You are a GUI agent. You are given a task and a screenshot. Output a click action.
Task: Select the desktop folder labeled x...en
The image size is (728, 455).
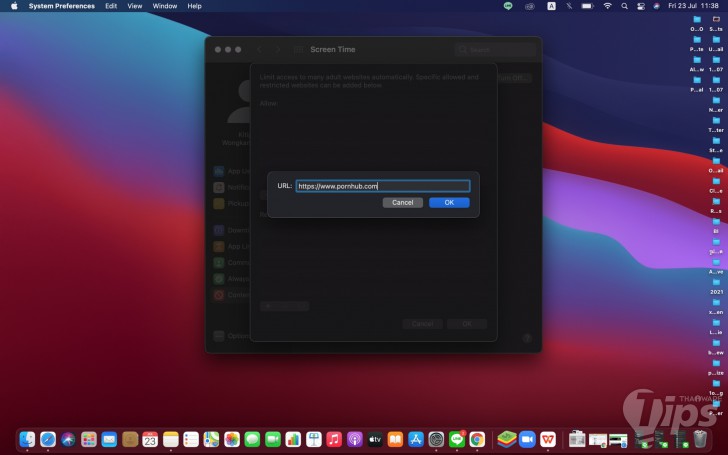tap(716, 307)
